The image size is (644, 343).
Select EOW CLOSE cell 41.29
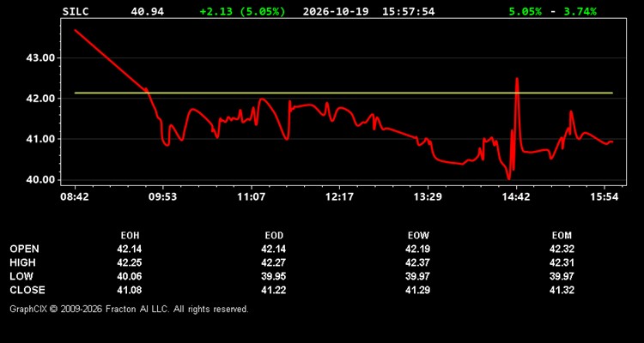[417, 290]
